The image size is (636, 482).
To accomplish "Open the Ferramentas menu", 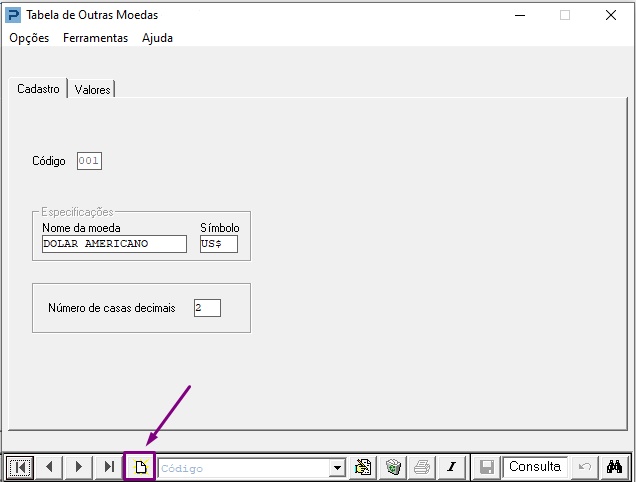I will click(x=95, y=38).
